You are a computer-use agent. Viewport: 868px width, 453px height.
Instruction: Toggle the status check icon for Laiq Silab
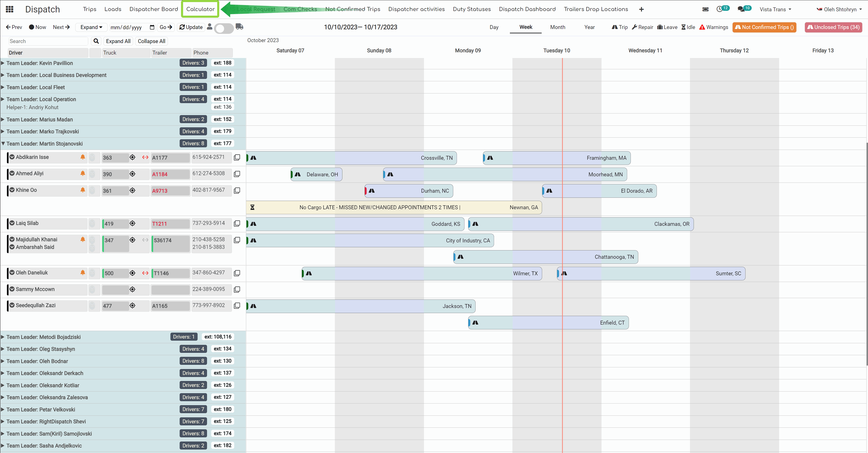point(12,223)
